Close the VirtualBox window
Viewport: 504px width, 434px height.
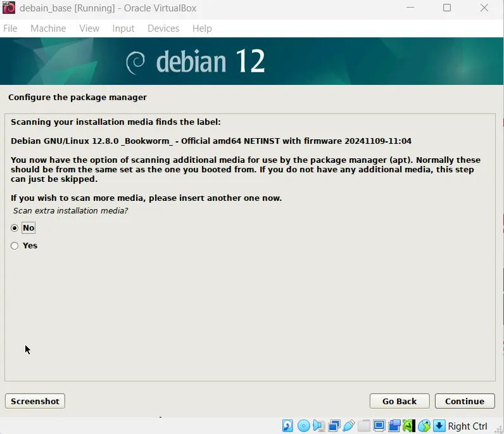[x=484, y=8]
